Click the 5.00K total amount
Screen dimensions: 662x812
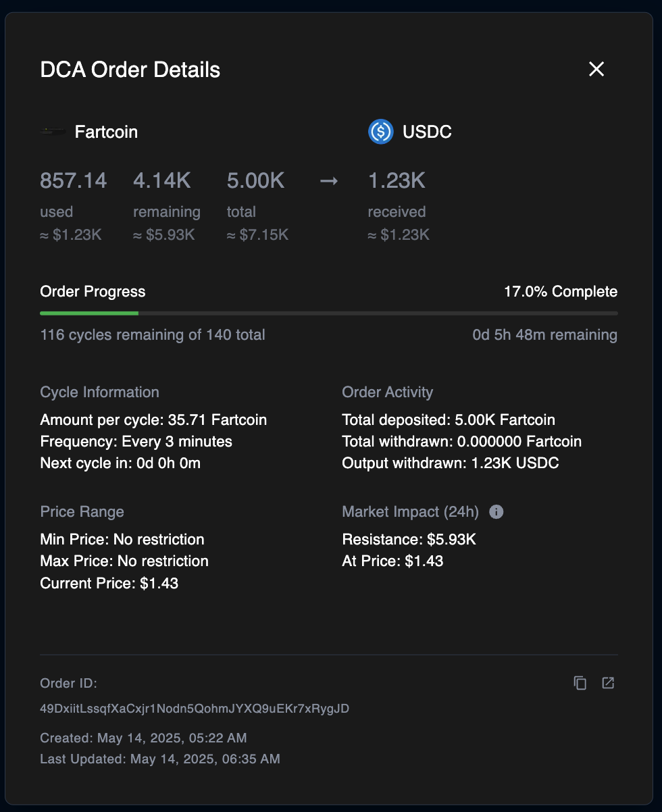(x=255, y=181)
